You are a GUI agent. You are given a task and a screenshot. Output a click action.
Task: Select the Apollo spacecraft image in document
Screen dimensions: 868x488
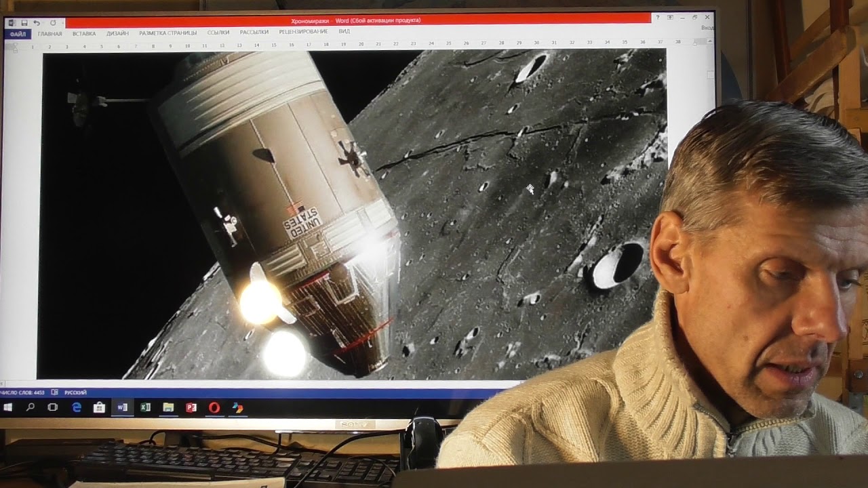coord(353,216)
